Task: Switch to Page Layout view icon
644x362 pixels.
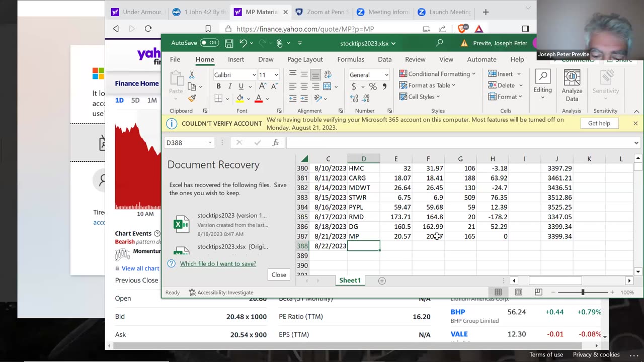Action: tap(519, 292)
